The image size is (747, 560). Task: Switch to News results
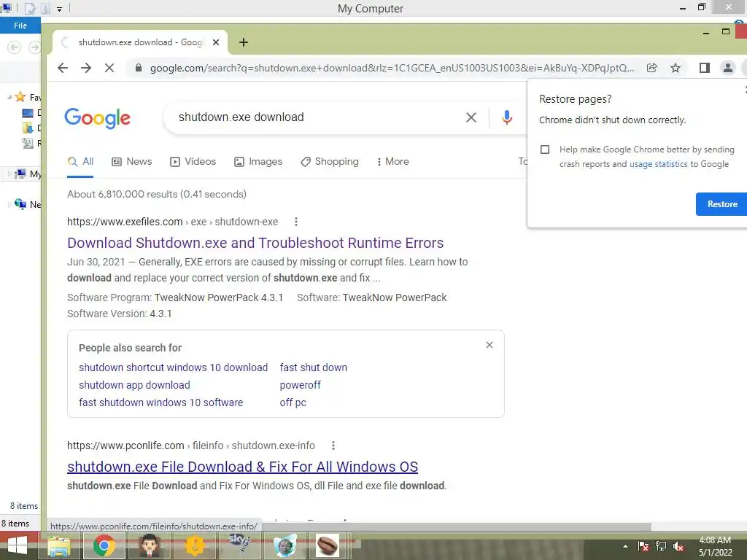tap(132, 162)
